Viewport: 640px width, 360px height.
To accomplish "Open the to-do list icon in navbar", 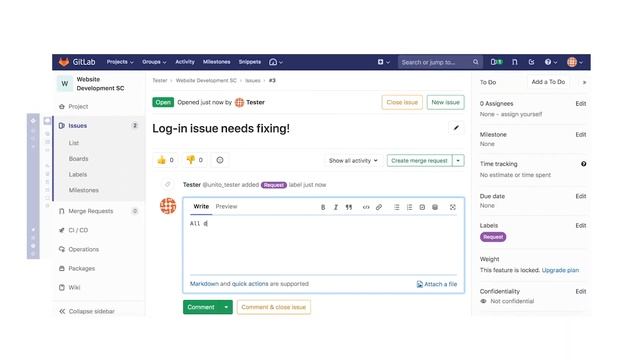I will click(531, 62).
